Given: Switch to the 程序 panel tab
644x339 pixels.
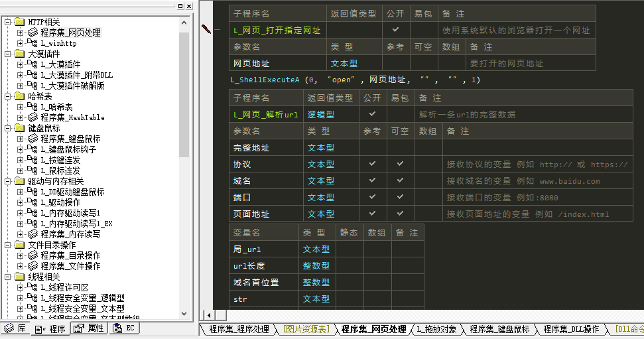Looking at the screenshot, I should [50, 329].
